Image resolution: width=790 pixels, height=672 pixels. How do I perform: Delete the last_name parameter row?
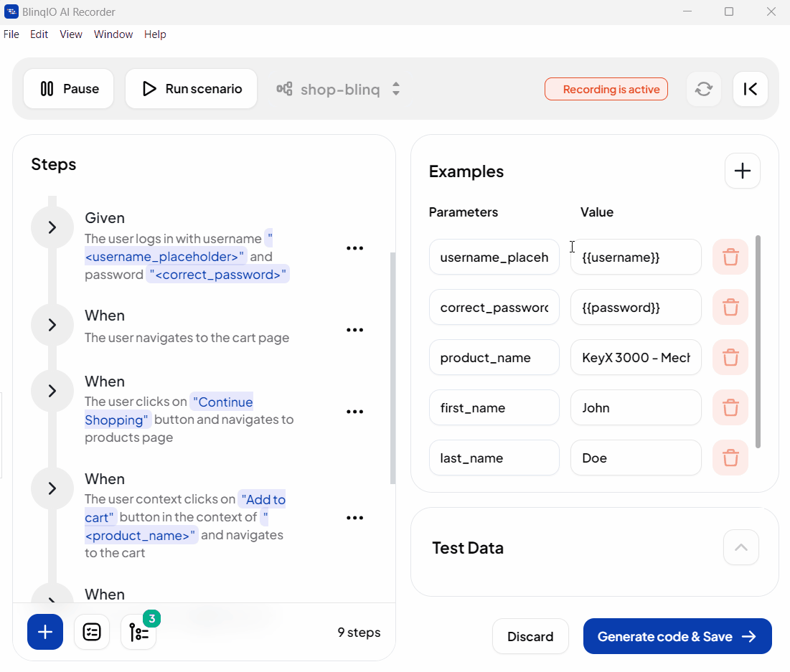tap(730, 458)
